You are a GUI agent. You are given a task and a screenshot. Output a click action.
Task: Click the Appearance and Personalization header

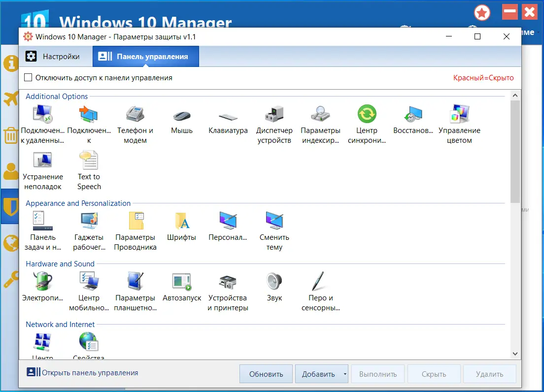(x=78, y=203)
